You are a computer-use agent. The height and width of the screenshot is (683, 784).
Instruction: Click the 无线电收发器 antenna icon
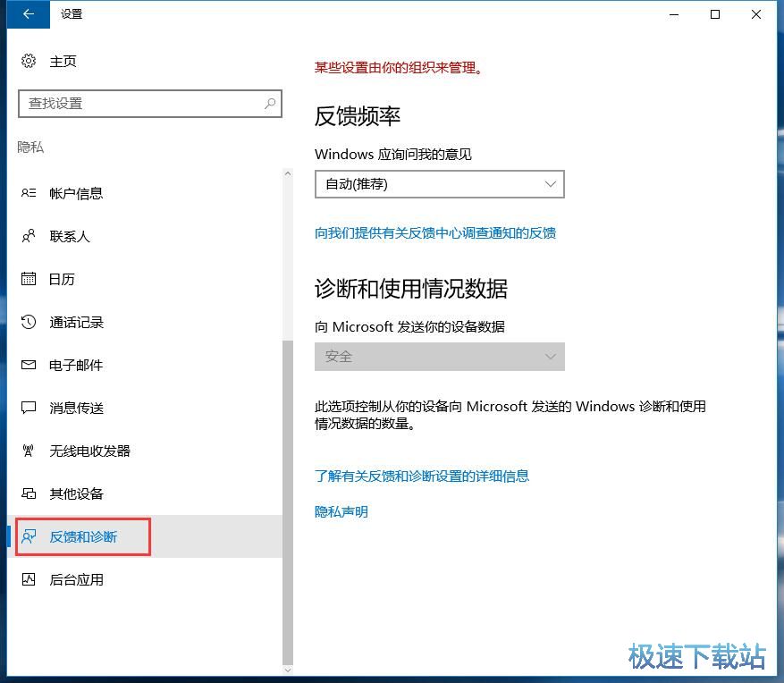[x=29, y=451]
